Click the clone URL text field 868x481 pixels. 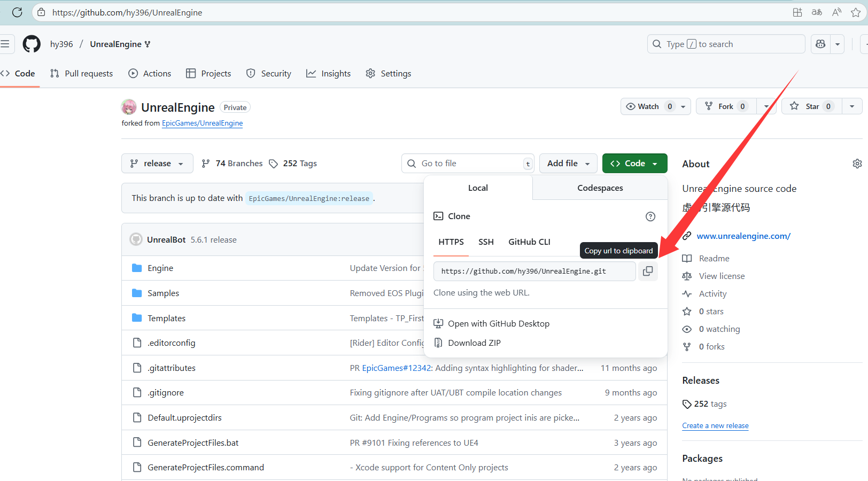tap(534, 271)
